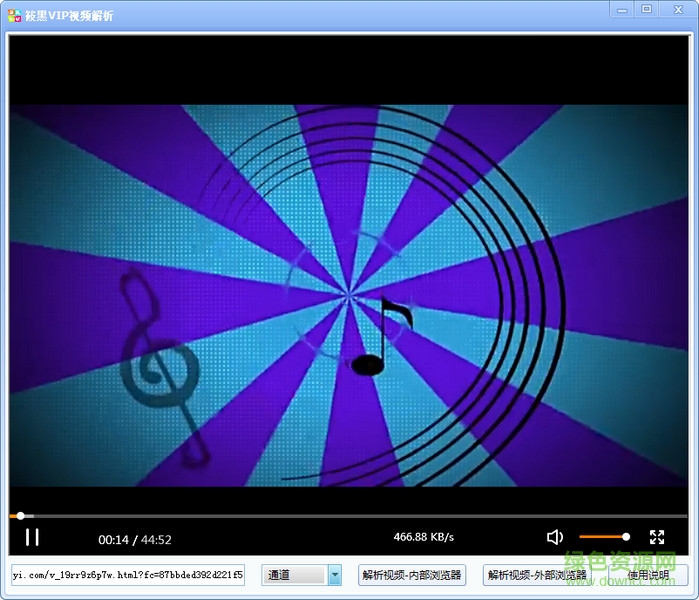Maximize the VIP视频解析 window
The height and width of the screenshot is (600, 699).
646,9
